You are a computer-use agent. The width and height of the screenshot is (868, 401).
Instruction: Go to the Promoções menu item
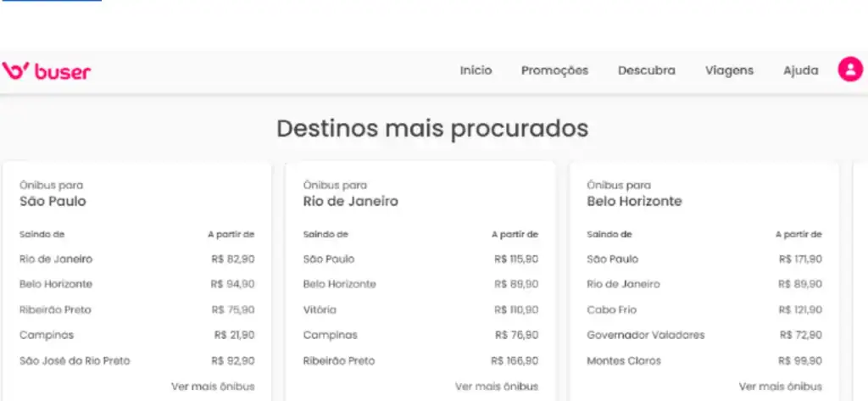click(x=554, y=71)
